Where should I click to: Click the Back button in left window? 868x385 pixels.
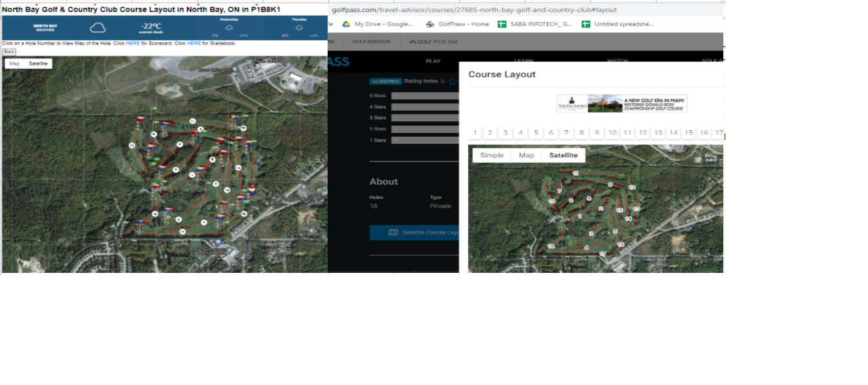pos(9,51)
